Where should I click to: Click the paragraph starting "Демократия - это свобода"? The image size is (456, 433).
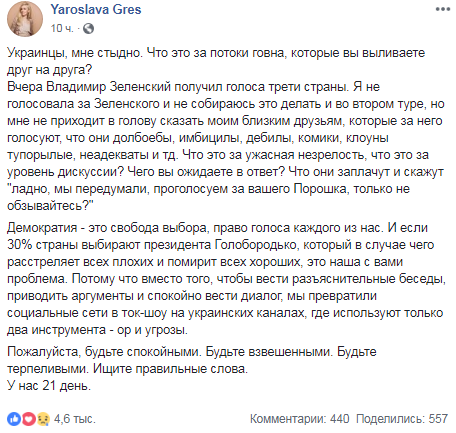(x=226, y=279)
